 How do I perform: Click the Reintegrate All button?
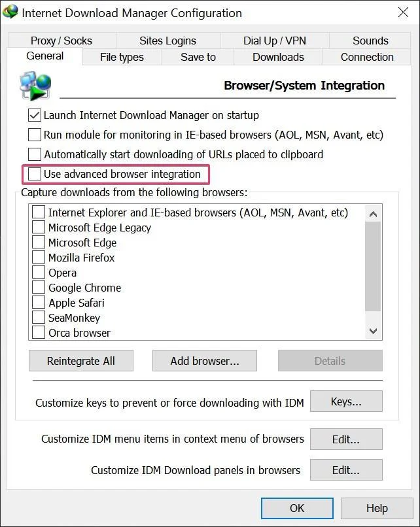tap(81, 361)
